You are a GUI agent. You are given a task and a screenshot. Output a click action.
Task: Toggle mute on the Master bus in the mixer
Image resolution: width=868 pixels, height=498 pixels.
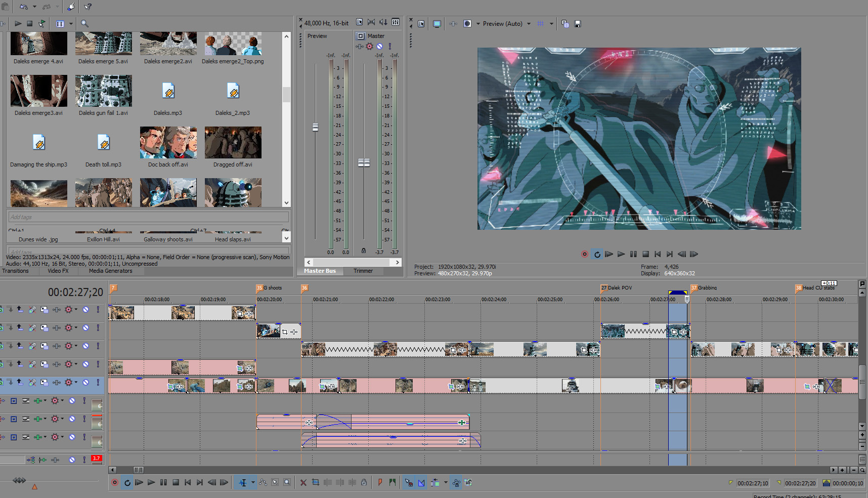pos(380,47)
